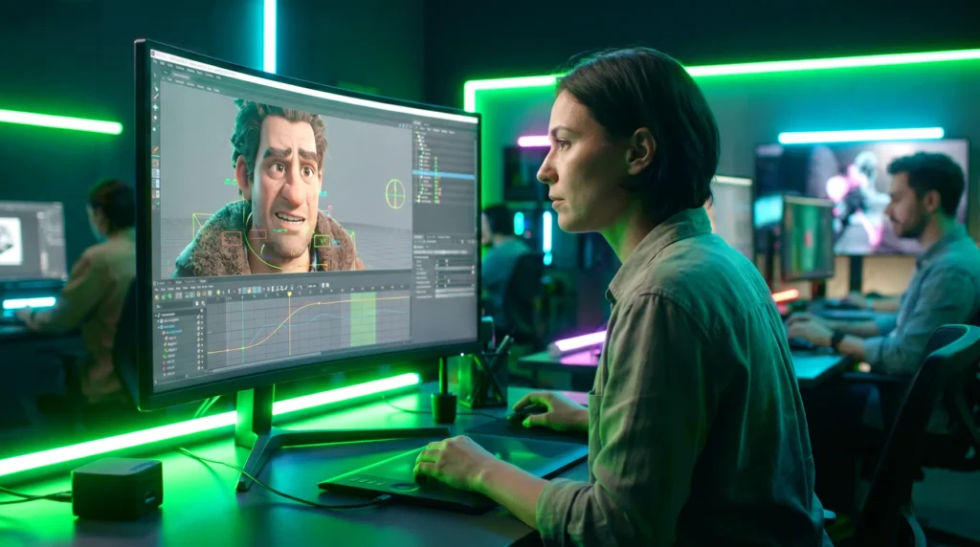Click the yellow keyframe on the orange curve
980x547 pixels.
click(320, 303)
